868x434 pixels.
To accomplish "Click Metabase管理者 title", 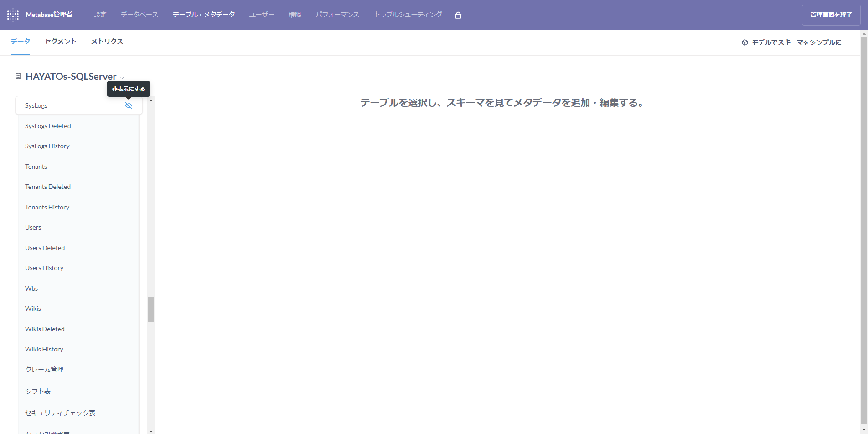I will (x=49, y=15).
